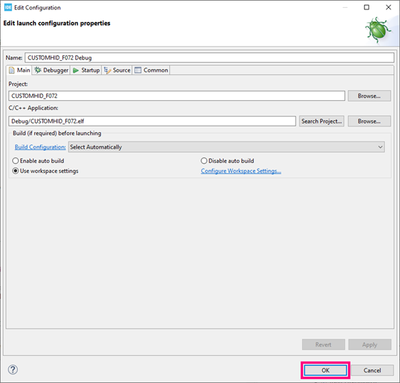Click the Source tab icon
Viewport: 400px width, 383px height.
tap(107, 70)
